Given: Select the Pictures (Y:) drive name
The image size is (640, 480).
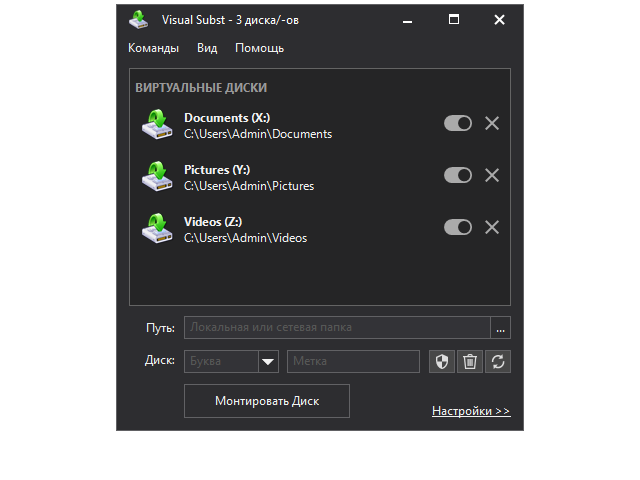Looking at the screenshot, I should coord(217,170).
